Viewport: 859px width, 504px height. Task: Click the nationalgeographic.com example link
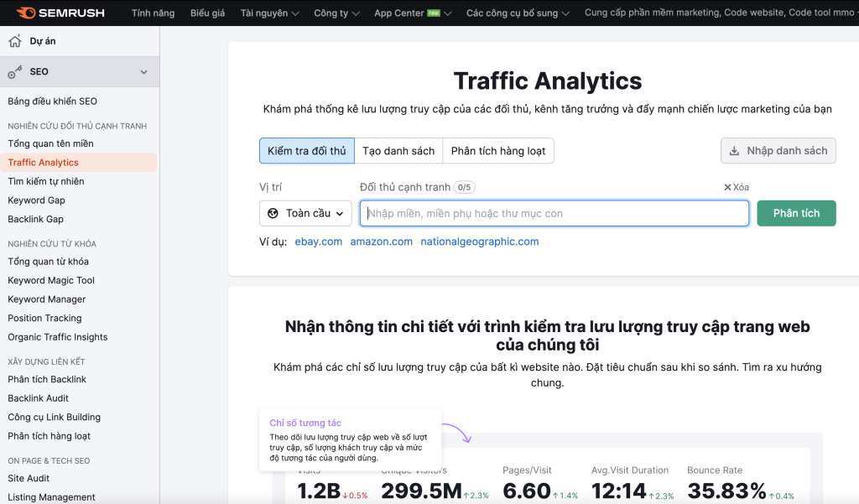pos(479,242)
